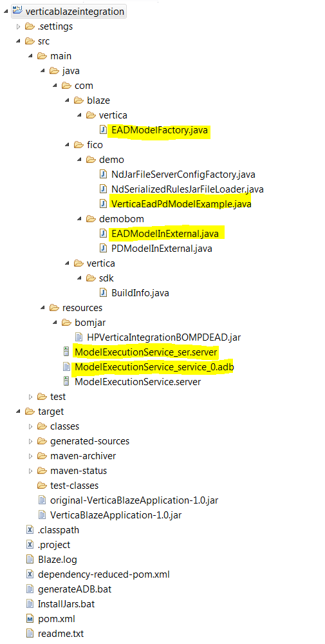Image resolution: width=325 pixels, height=644 pixels.
Task: Click the Java file icon beside EADModelFactory.java
Action: coord(103,130)
